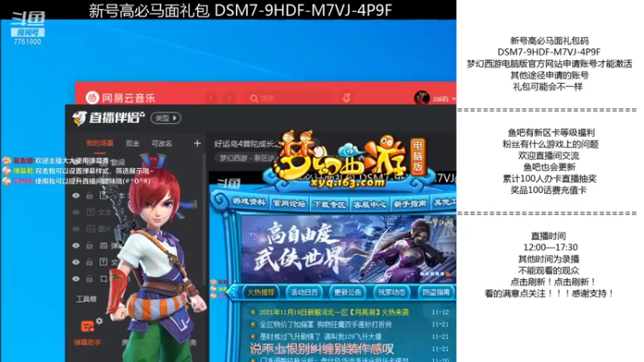
Task: Open the 全区物价了如指掌 news link
Action: [x=326, y=324]
